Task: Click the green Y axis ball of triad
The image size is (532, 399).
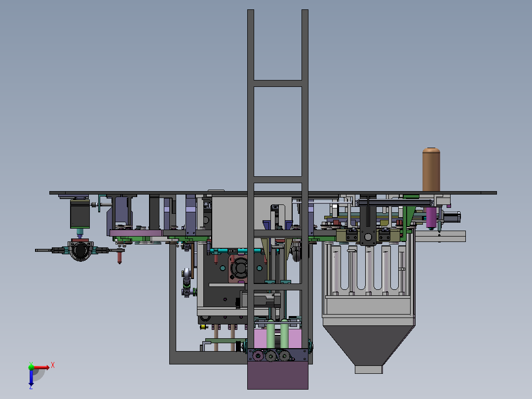Action: tap(31, 367)
